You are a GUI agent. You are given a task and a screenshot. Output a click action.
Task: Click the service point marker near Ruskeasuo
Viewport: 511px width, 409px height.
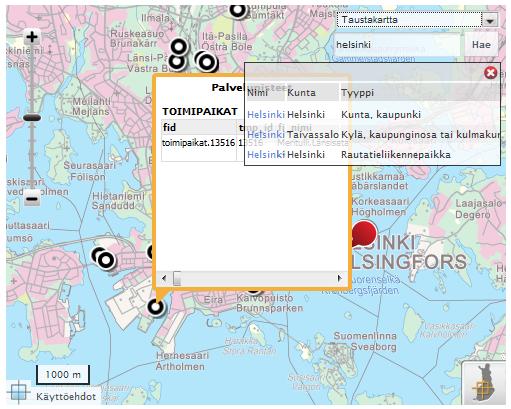point(179,47)
